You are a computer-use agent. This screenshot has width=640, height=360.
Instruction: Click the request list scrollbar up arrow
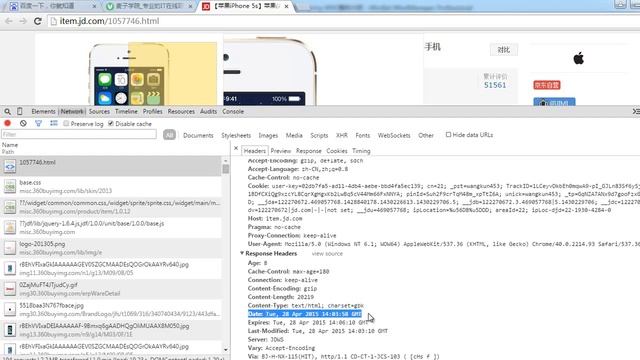[226, 160]
